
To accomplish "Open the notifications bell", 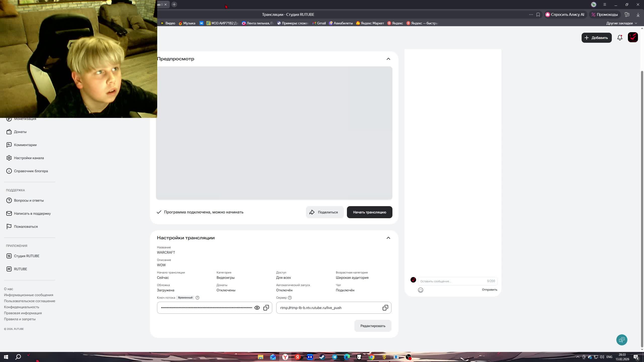I will pyautogui.click(x=620, y=38).
